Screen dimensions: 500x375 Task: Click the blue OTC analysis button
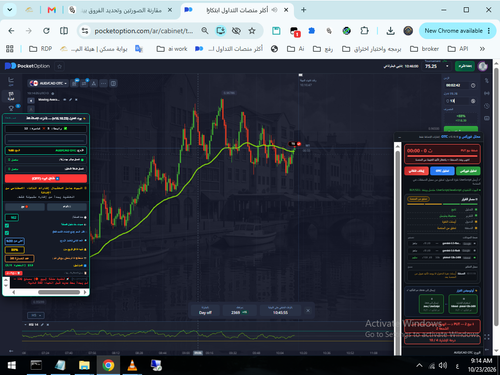[x=442, y=171]
